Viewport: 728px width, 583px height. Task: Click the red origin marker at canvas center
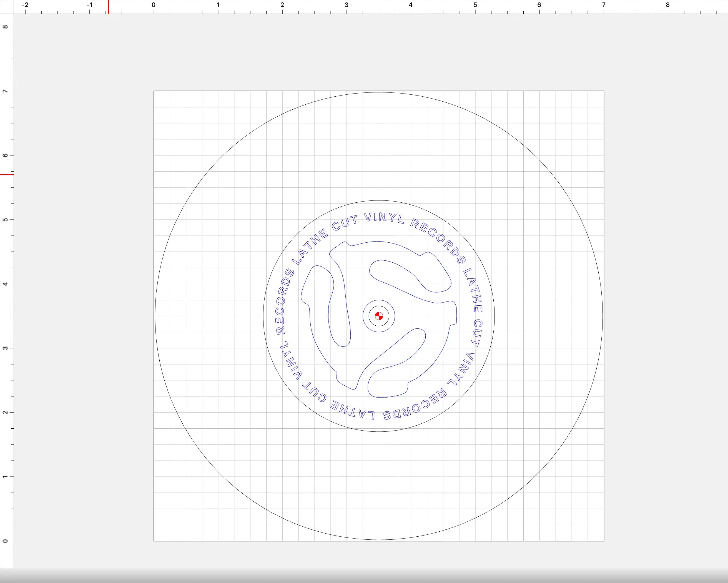[x=378, y=316]
